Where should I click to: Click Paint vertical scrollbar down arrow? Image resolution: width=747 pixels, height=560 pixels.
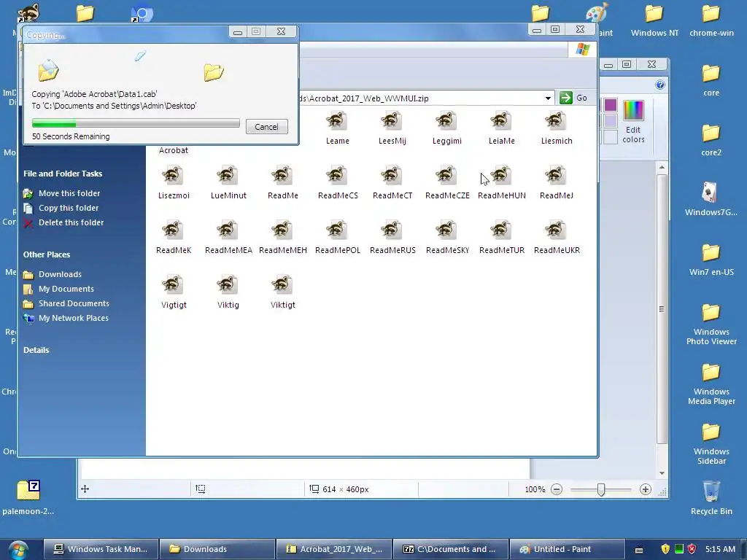click(x=662, y=472)
